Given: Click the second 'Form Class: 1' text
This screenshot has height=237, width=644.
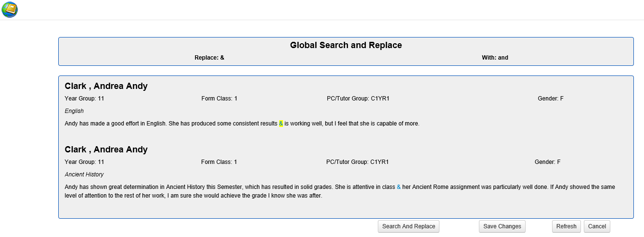Looking at the screenshot, I should tap(219, 162).
